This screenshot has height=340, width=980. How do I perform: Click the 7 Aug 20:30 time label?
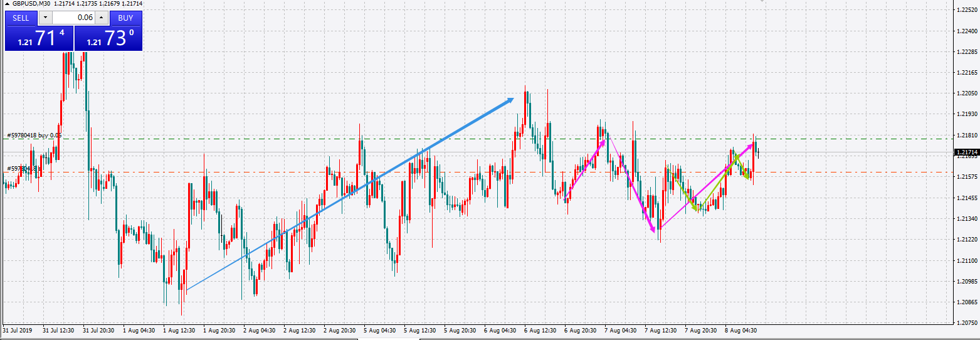(701, 330)
